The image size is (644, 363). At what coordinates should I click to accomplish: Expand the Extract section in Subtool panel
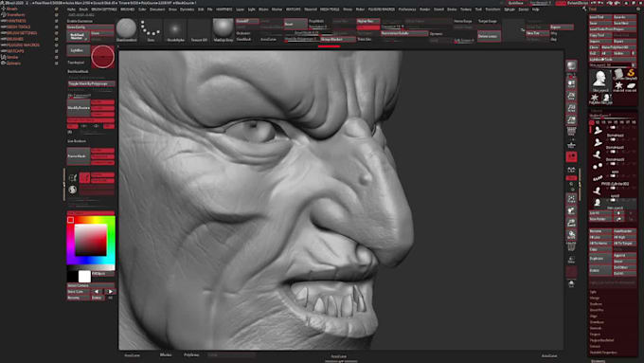(595, 347)
